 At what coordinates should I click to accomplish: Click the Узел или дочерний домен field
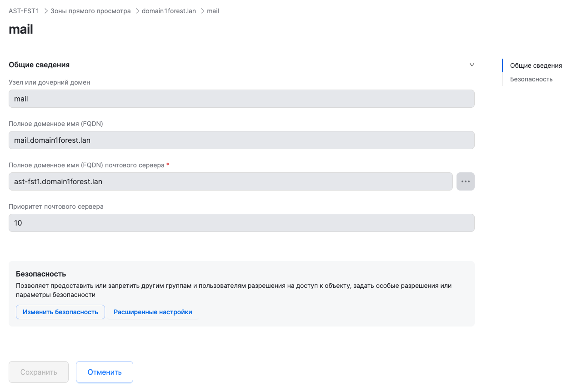[x=241, y=99]
